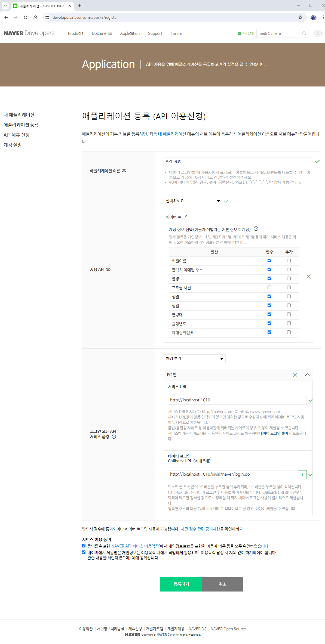Open the Forum menu
The image size is (325, 644).
pos(176,33)
